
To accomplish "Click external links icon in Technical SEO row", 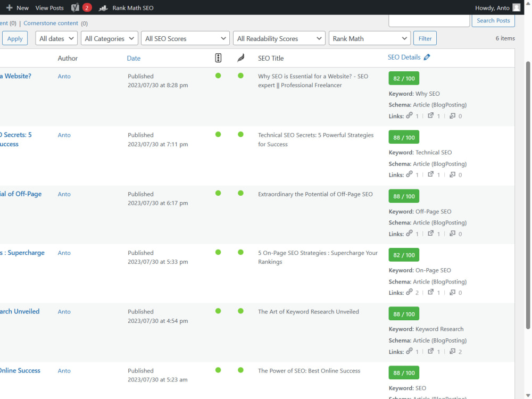I will 430,174.
